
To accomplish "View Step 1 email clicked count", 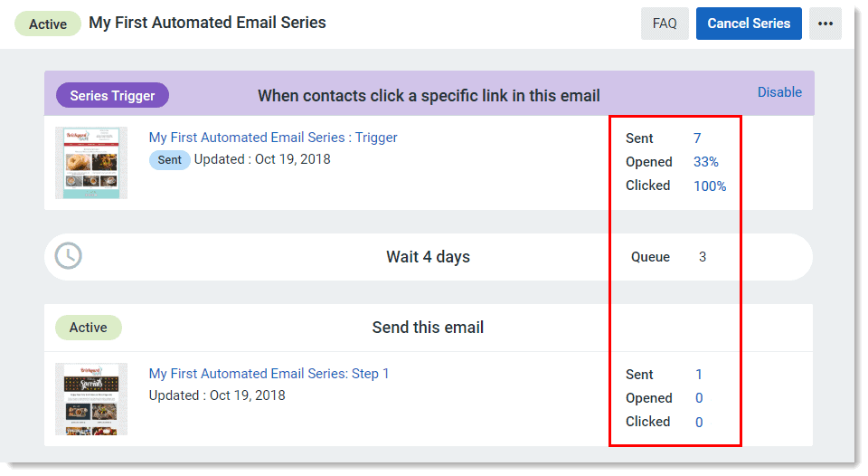I will 699,422.
